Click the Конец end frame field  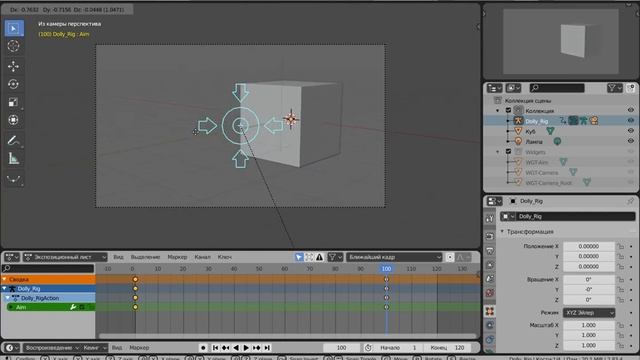[x=448, y=348]
